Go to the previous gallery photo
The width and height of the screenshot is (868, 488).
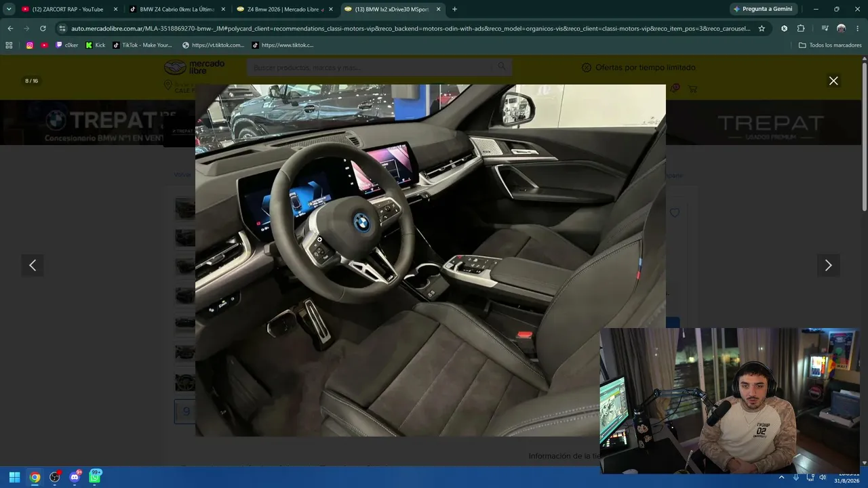pyautogui.click(x=33, y=266)
